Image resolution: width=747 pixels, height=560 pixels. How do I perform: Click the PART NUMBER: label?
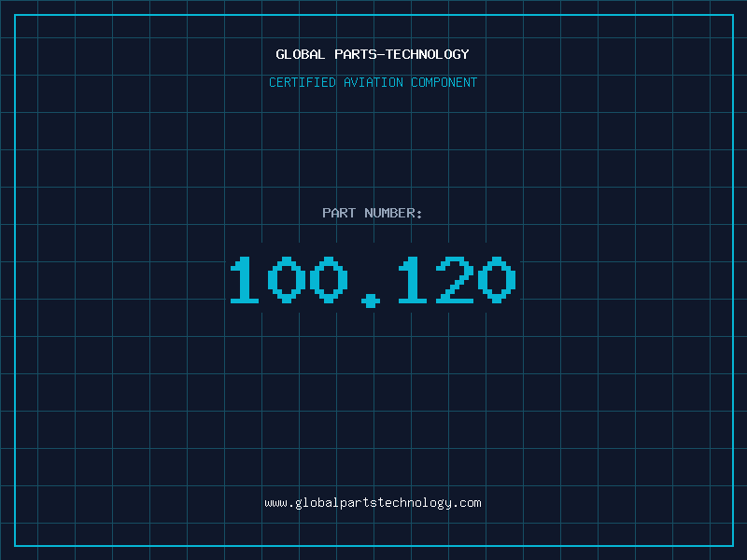(373, 213)
